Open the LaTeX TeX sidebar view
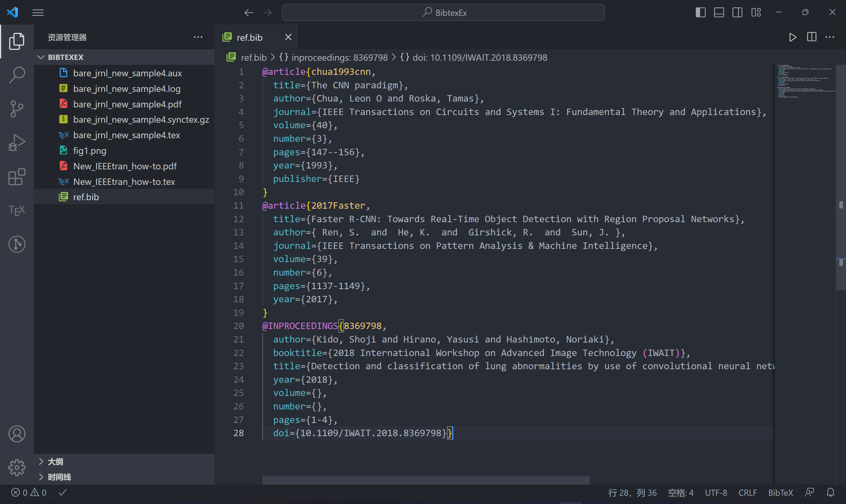Image resolution: width=846 pixels, height=504 pixels. [17, 210]
